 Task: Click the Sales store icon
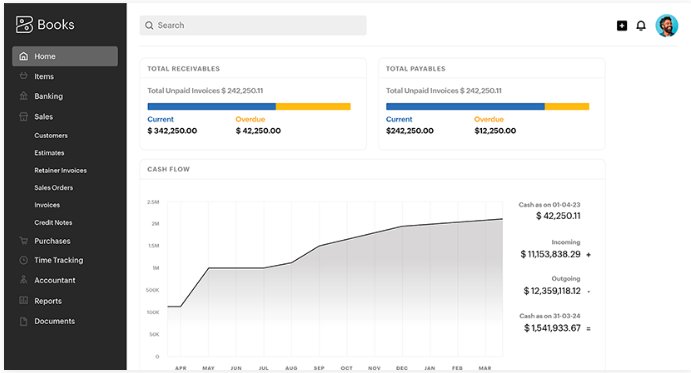pyautogui.click(x=24, y=116)
